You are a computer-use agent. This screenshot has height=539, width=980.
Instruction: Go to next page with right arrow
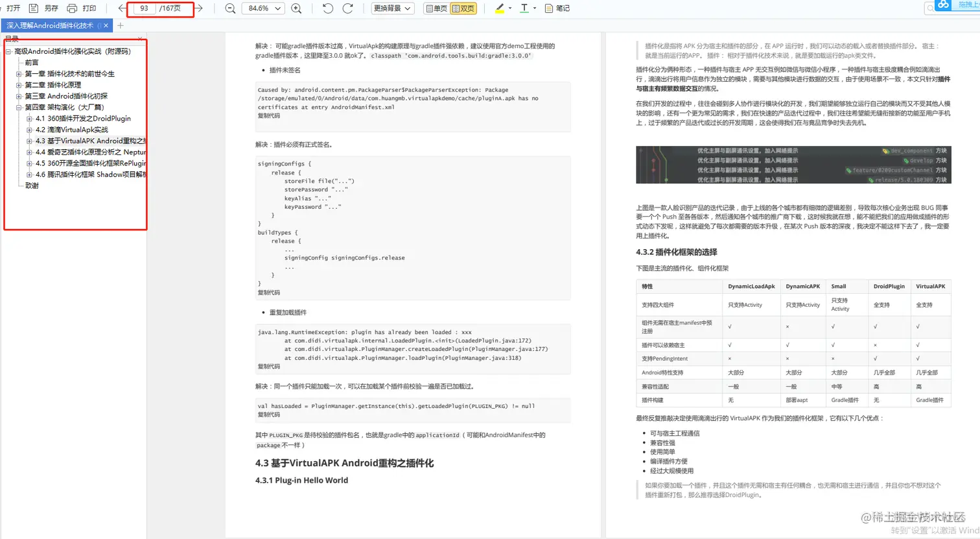[x=200, y=8]
